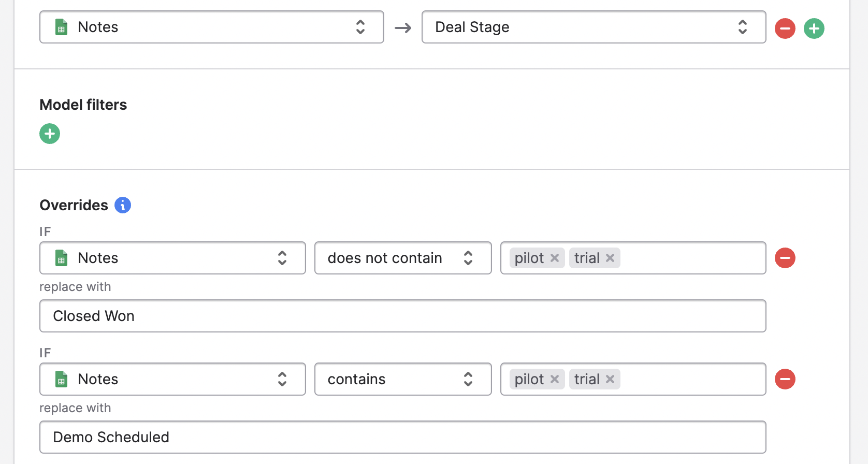Open the Overrides info tooltip
The height and width of the screenshot is (464, 868).
[x=123, y=205]
